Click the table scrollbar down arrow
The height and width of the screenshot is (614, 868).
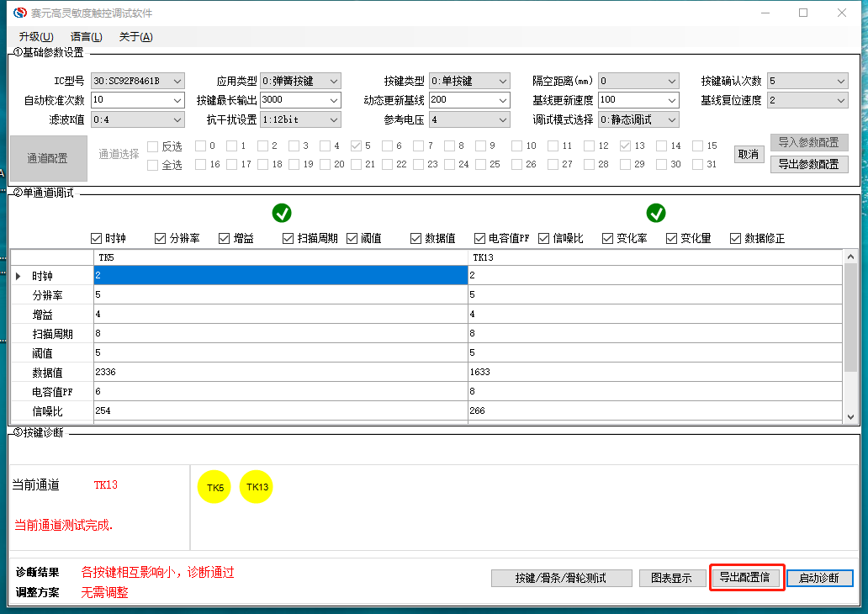(x=851, y=417)
